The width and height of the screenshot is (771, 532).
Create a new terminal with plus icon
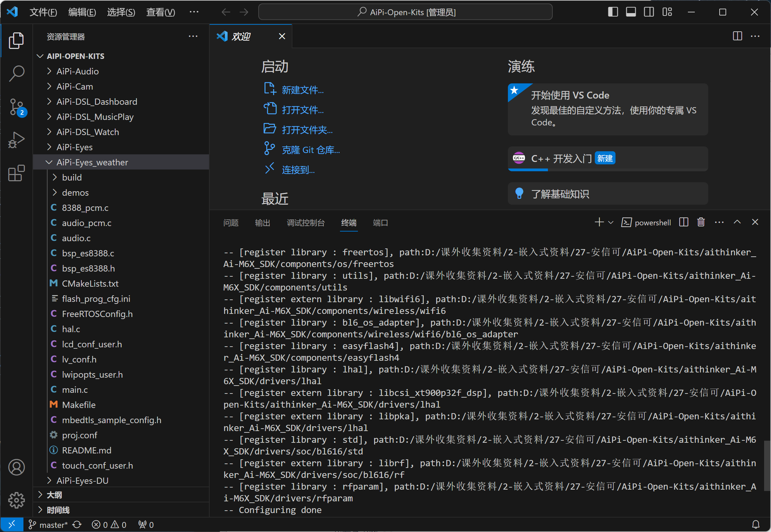click(599, 222)
